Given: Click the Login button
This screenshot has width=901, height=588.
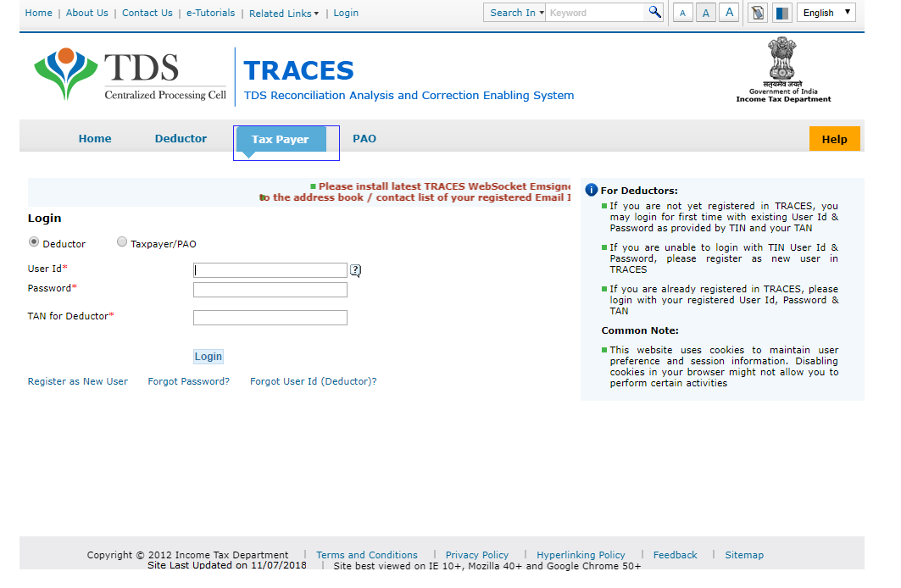Looking at the screenshot, I should [208, 356].
